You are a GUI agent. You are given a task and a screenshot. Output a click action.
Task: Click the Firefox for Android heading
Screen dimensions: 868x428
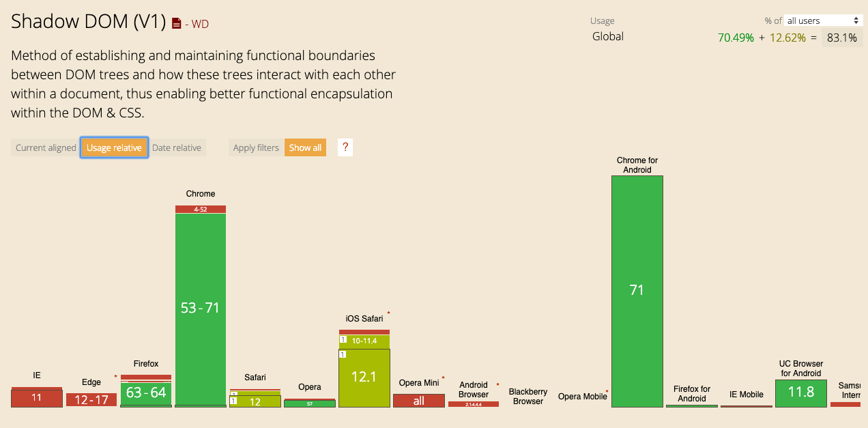tap(692, 394)
